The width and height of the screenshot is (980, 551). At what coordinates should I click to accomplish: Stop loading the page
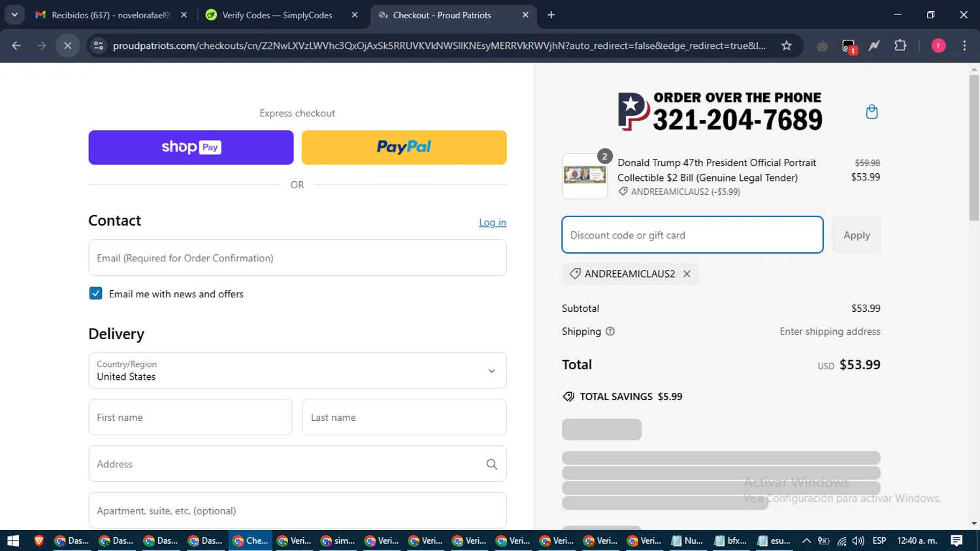(67, 46)
